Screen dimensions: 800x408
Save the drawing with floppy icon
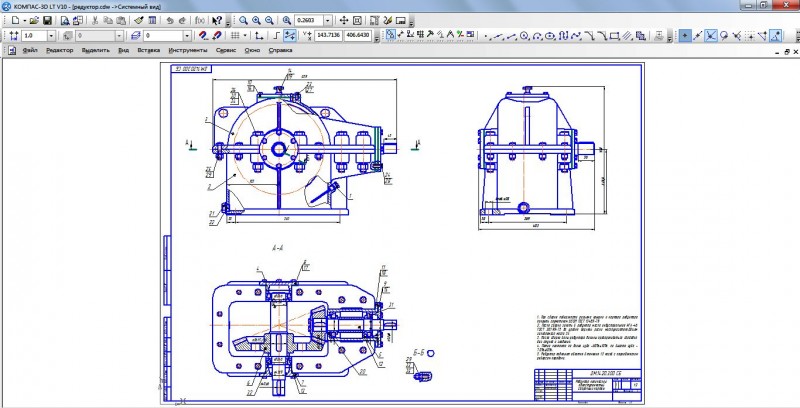(x=47, y=20)
